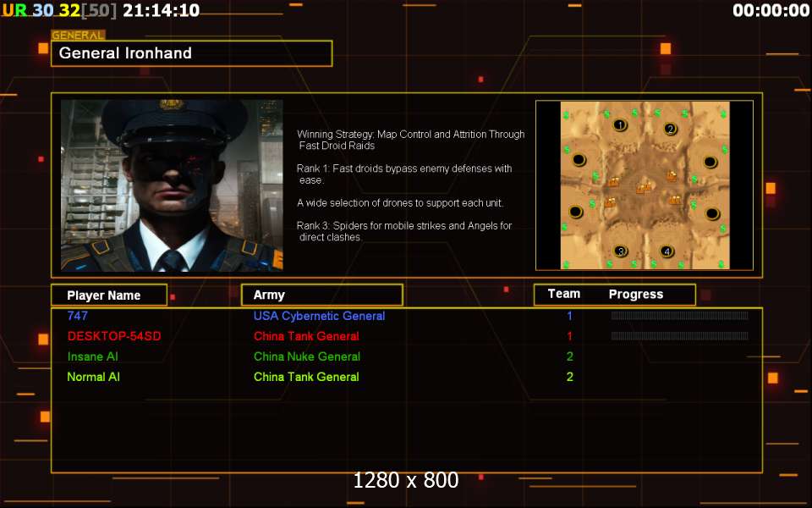812x508 pixels.
Task: Click the Team column header
Action: pyautogui.click(x=564, y=294)
